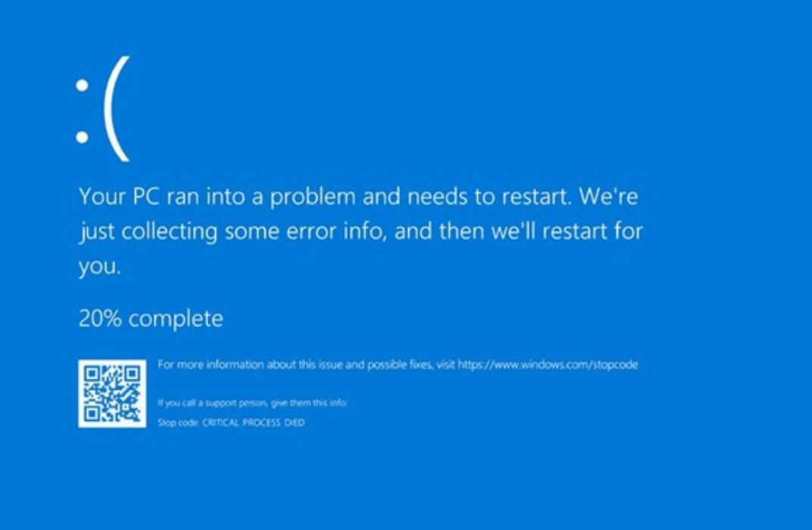
Task: Click the lower dot of the sad face
Action: (x=82, y=136)
